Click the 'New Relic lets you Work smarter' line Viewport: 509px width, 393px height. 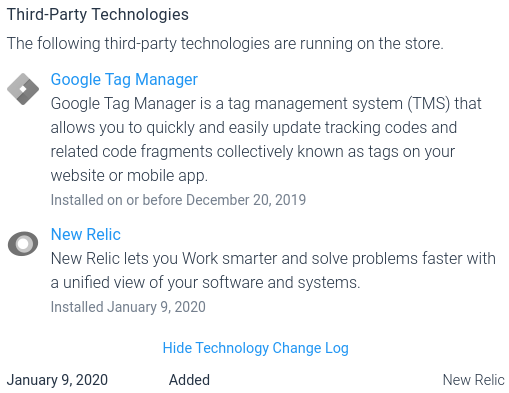(x=273, y=259)
